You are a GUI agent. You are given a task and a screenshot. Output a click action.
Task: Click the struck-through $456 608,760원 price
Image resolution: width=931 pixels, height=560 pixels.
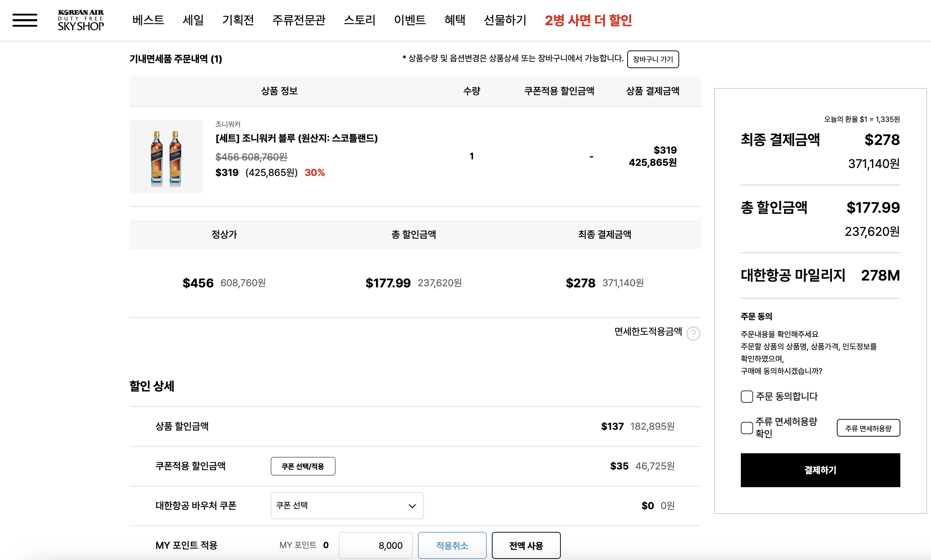[251, 156]
